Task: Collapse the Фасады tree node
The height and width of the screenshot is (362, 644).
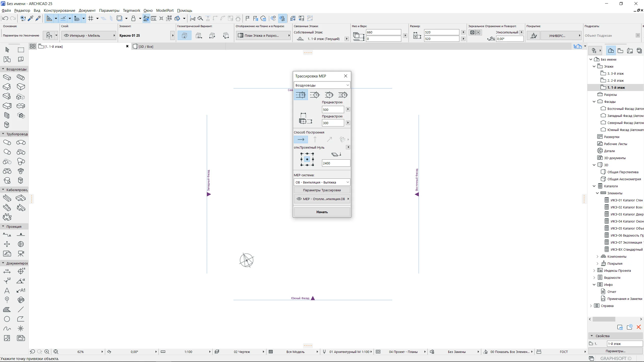Action: [x=594, y=102]
